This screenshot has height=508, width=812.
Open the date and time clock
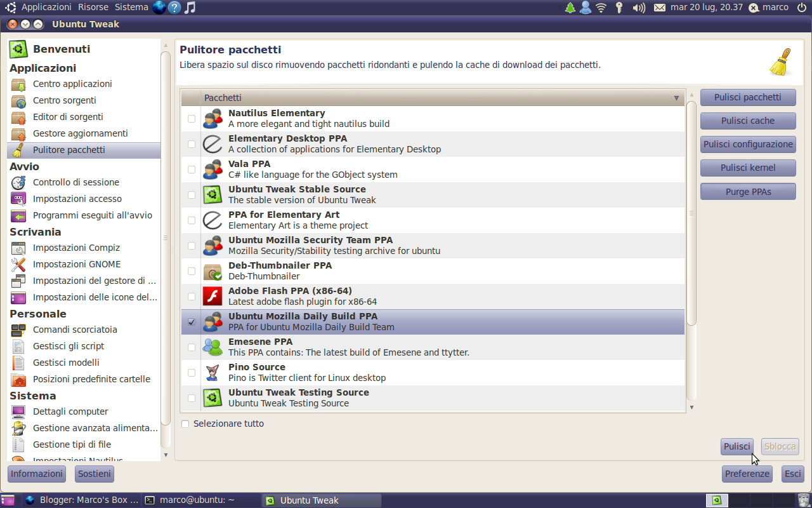[706, 8]
